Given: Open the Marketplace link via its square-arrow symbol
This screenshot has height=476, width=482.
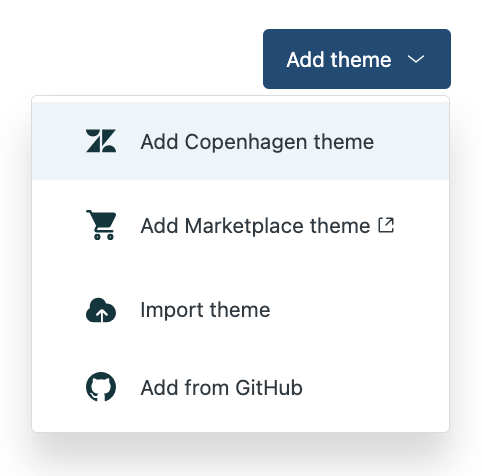Looking at the screenshot, I should 386,225.
